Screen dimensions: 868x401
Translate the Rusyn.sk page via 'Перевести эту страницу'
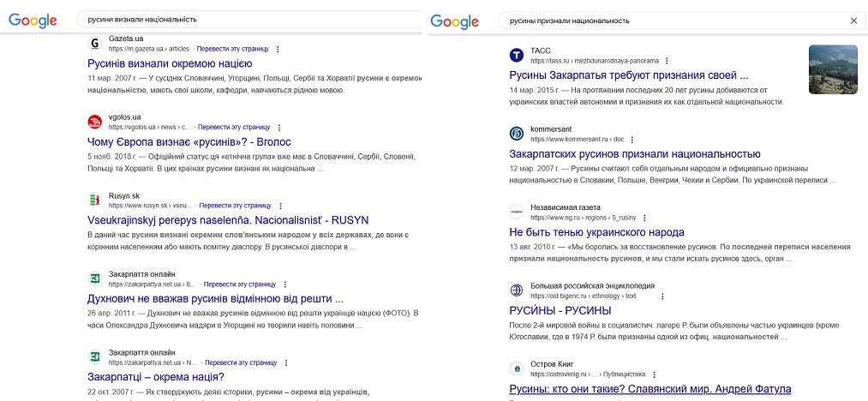[236, 206]
